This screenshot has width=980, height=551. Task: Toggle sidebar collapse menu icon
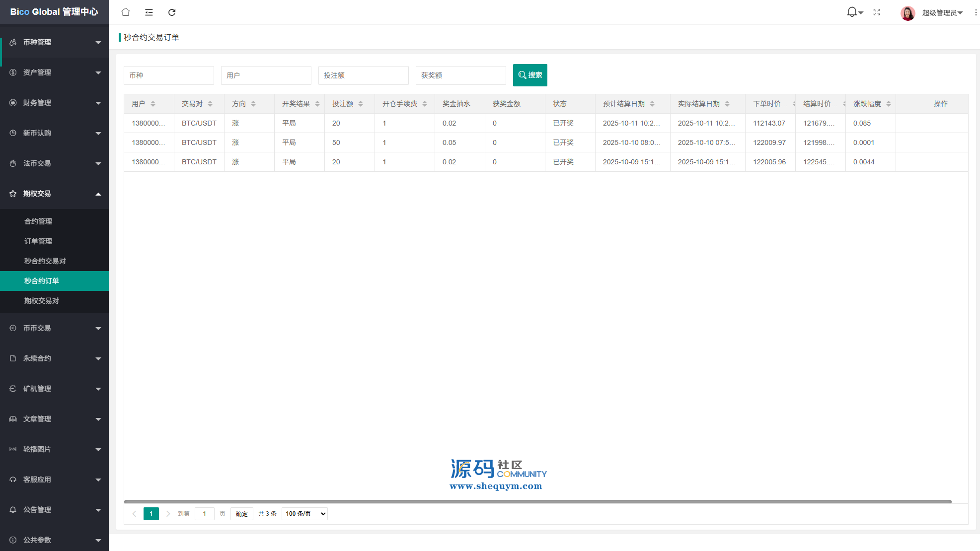click(149, 12)
